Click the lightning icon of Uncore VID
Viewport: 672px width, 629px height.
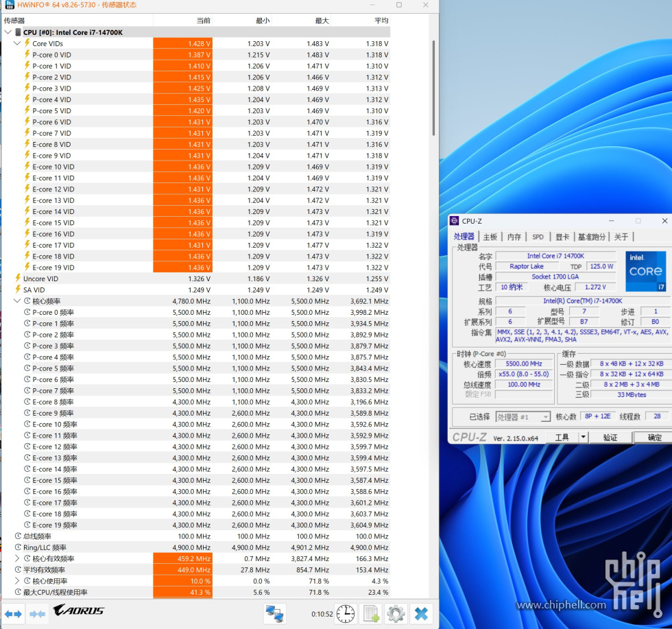click(x=18, y=278)
